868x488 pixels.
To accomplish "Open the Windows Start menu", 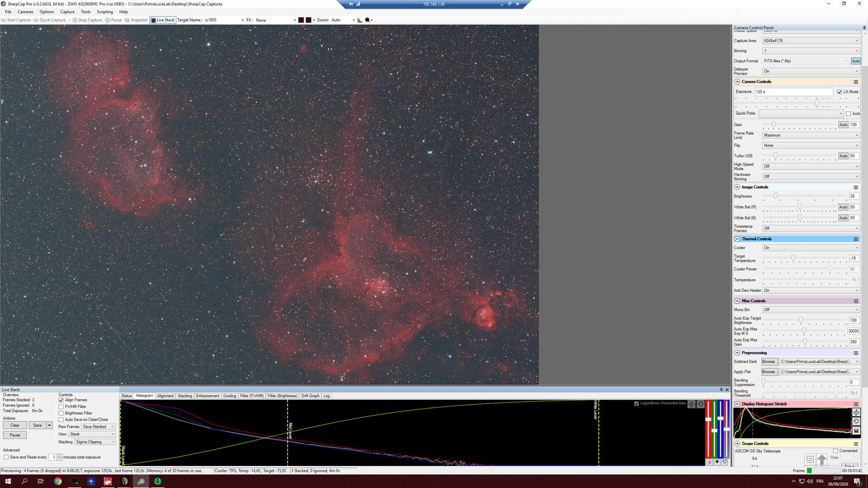I will (x=8, y=481).
